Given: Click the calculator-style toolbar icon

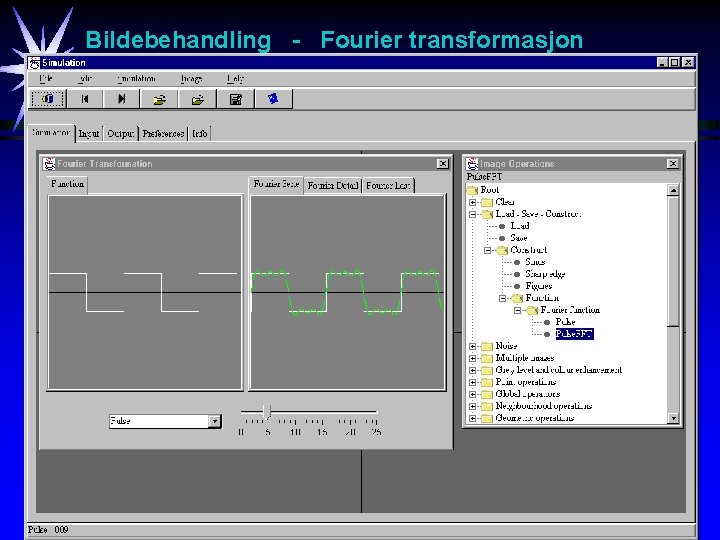Looking at the screenshot, I should [236, 99].
